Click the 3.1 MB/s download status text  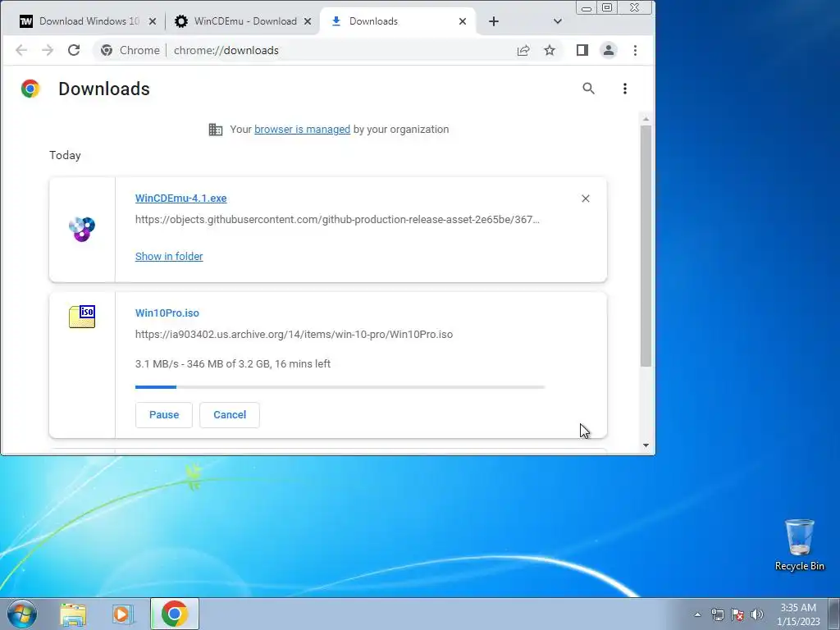coord(232,363)
